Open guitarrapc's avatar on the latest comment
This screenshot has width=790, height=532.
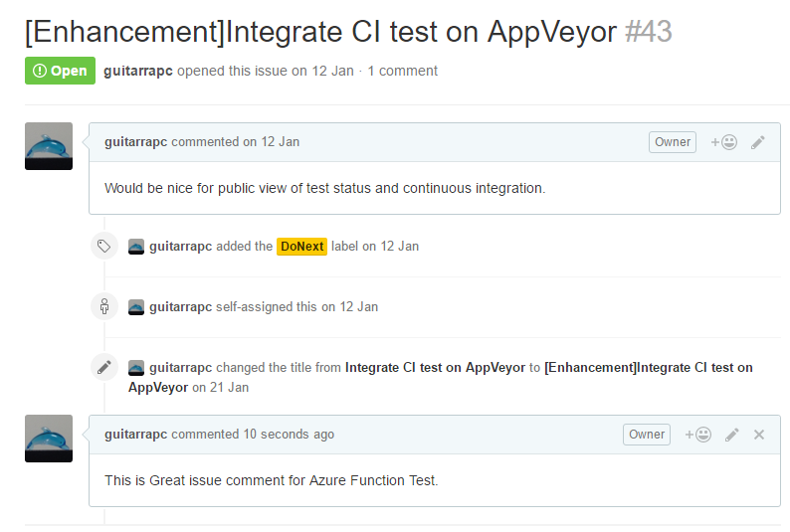click(49, 439)
